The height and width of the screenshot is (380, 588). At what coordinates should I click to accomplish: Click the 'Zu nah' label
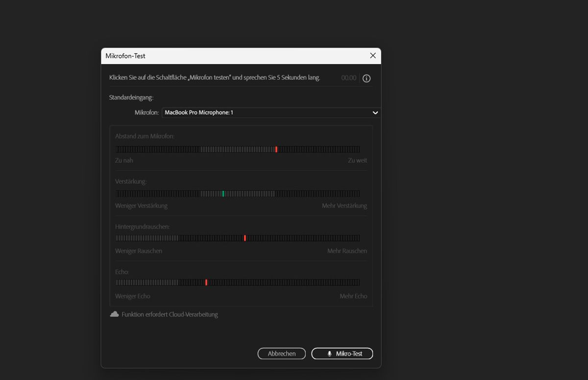124,160
